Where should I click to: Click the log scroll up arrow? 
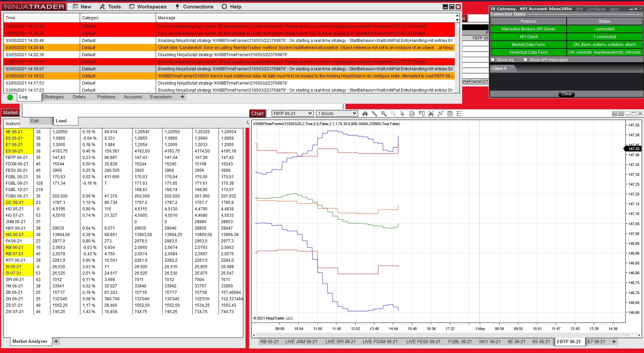457,16
